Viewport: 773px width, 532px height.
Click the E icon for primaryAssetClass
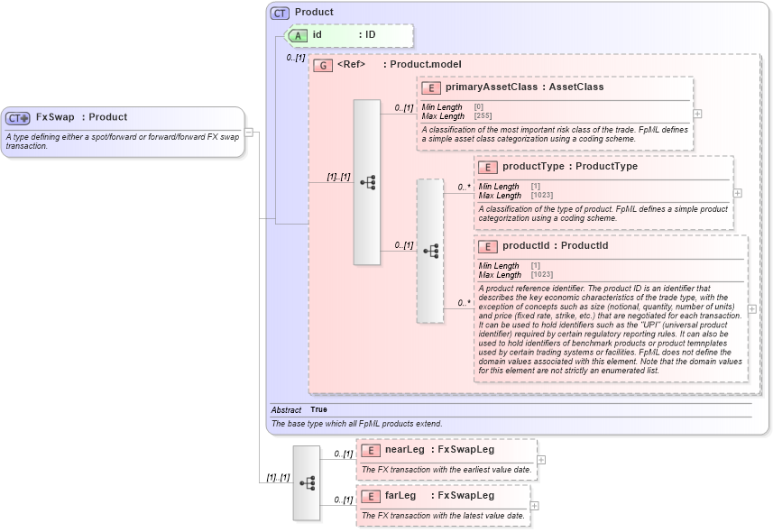[430, 87]
